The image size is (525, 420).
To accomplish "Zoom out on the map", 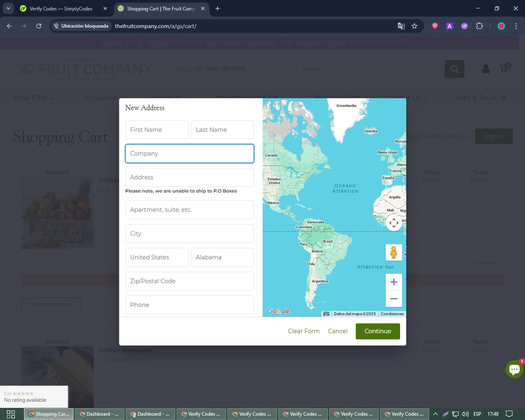I will pyautogui.click(x=394, y=299).
